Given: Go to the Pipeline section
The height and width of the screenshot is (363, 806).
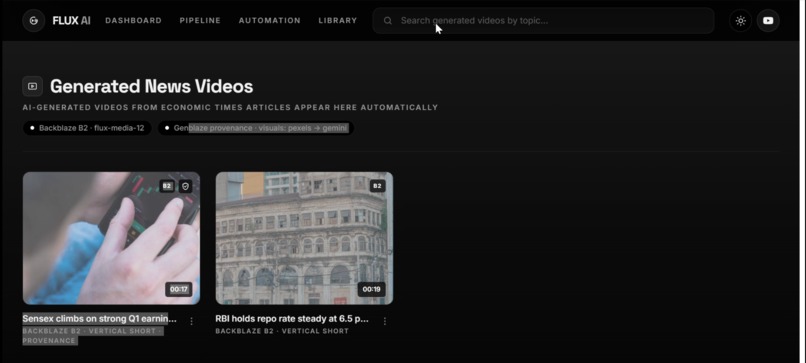Looking at the screenshot, I should coord(200,21).
